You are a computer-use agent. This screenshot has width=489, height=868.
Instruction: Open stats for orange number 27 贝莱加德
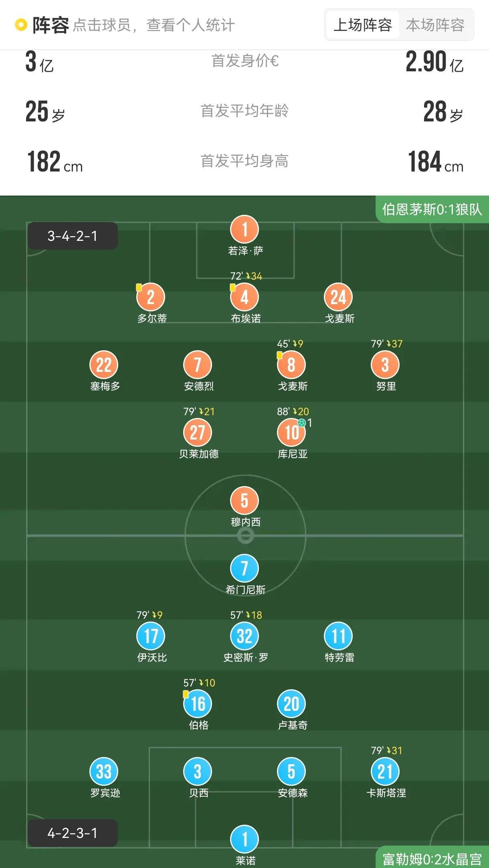[x=198, y=433]
